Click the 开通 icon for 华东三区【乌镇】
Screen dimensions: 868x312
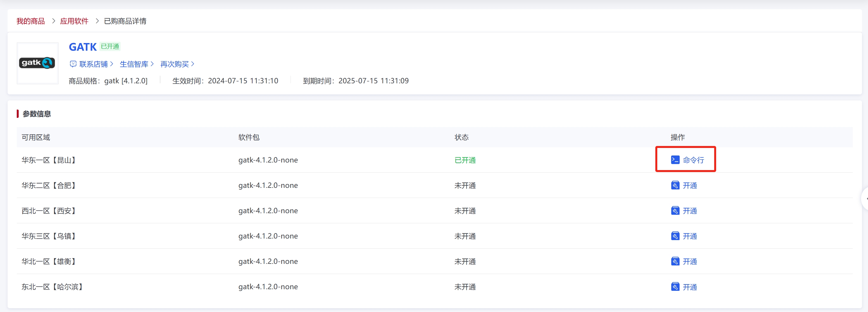point(675,236)
